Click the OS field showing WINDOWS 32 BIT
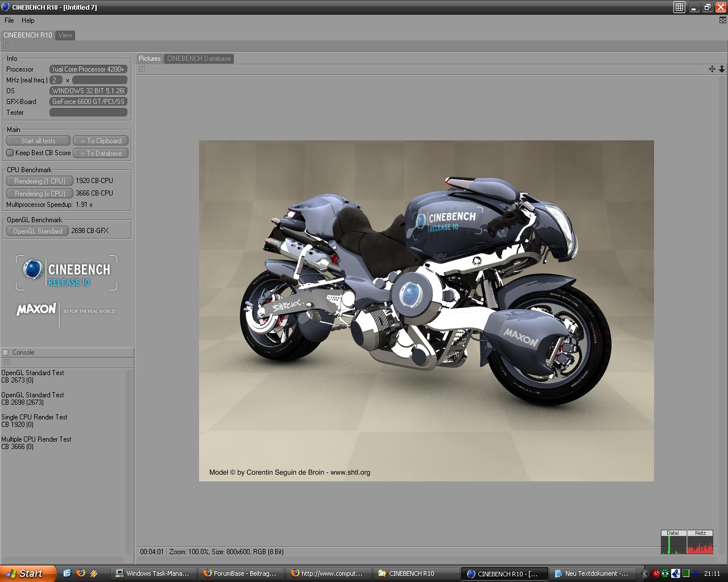 coord(88,91)
